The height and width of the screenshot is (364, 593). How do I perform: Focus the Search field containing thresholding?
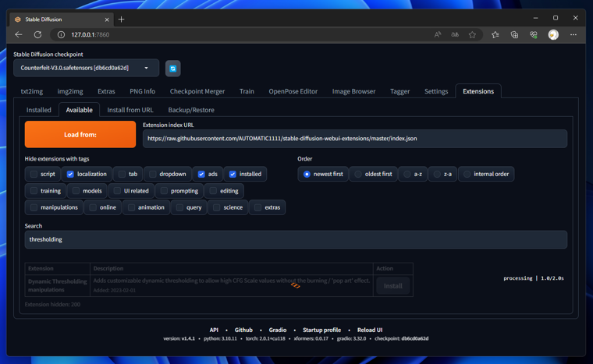click(x=296, y=239)
